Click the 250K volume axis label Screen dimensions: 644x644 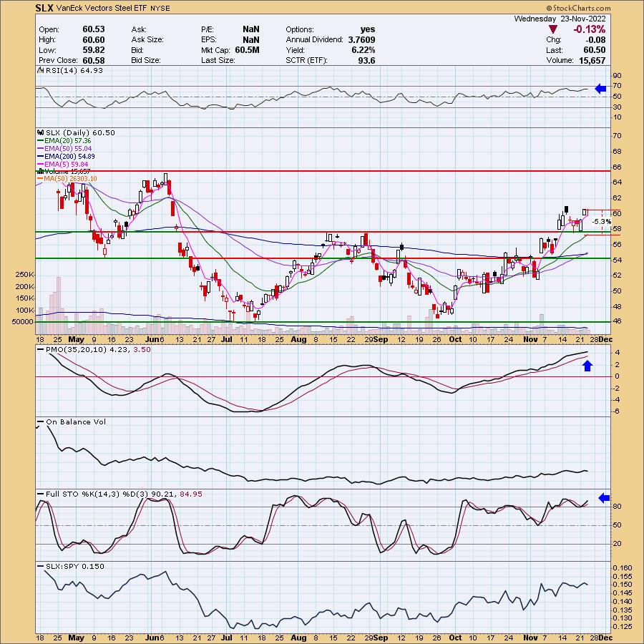[x=24, y=275]
